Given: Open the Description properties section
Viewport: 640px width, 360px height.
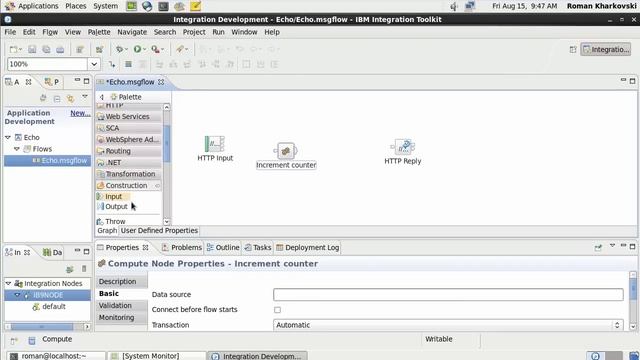Looking at the screenshot, I should tap(121, 282).
